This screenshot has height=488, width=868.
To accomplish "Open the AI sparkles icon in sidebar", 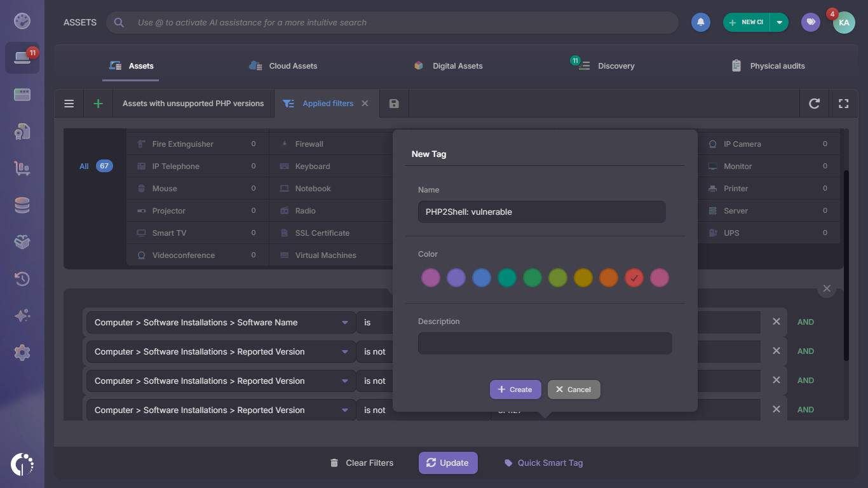I will click(x=22, y=316).
